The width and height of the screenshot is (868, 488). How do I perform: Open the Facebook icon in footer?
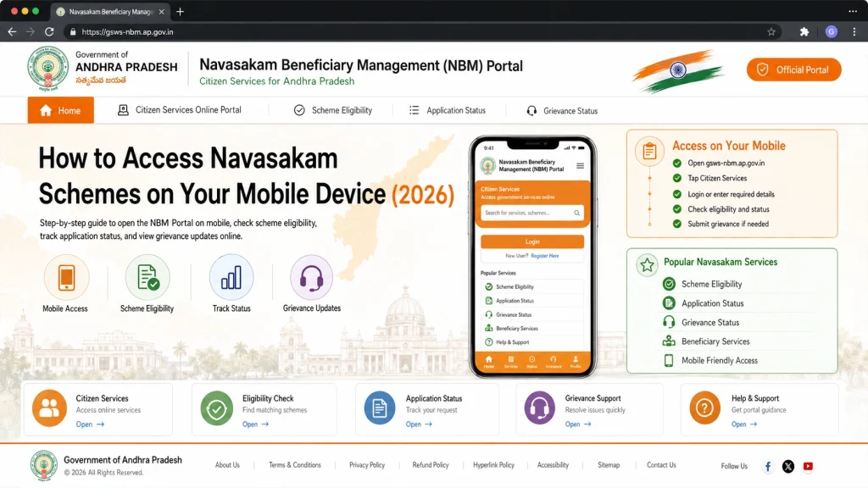[x=768, y=467]
